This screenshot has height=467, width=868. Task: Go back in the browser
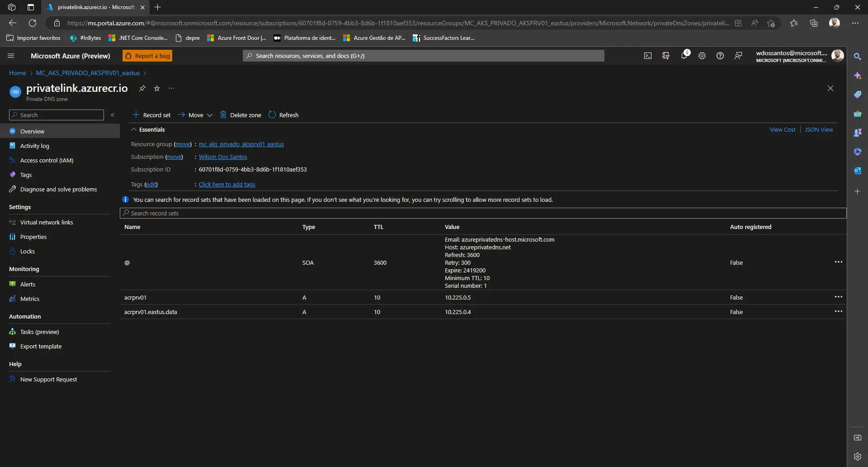pyautogui.click(x=13, y=23)
